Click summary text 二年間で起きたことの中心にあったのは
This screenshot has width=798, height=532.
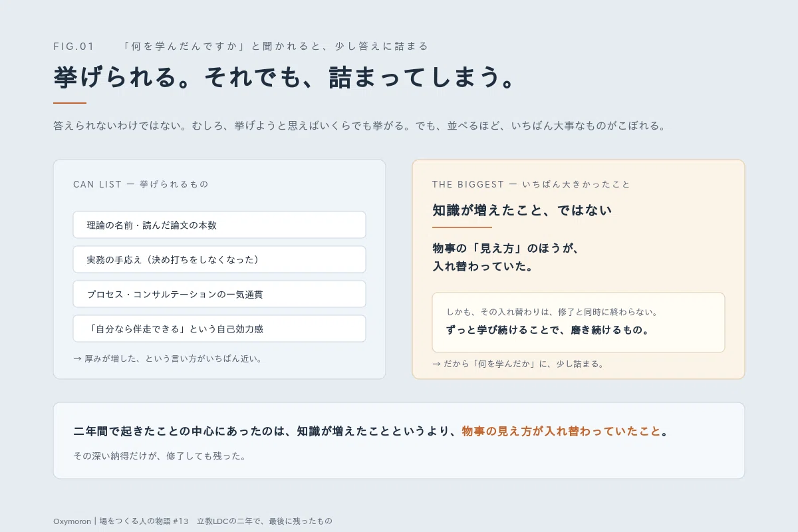(179, 431)
